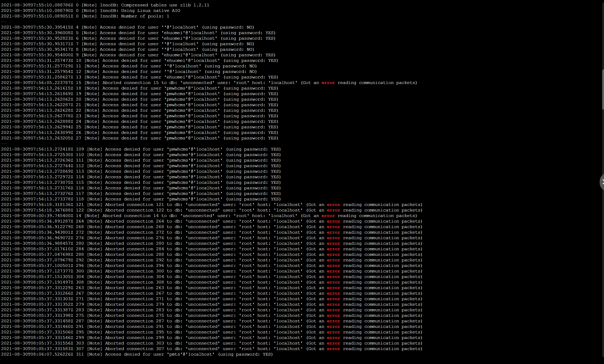
Task: Click the 'Aborted connection 264' log line
Action: point(212,221)
